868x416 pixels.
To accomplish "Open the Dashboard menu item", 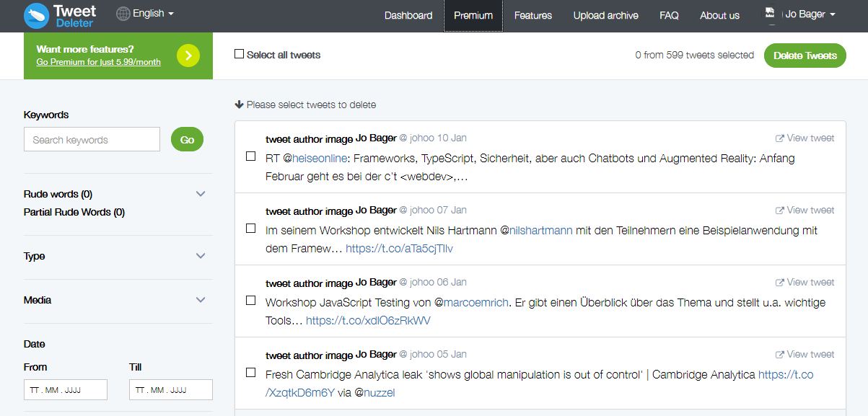I will [x=408, y=15].
